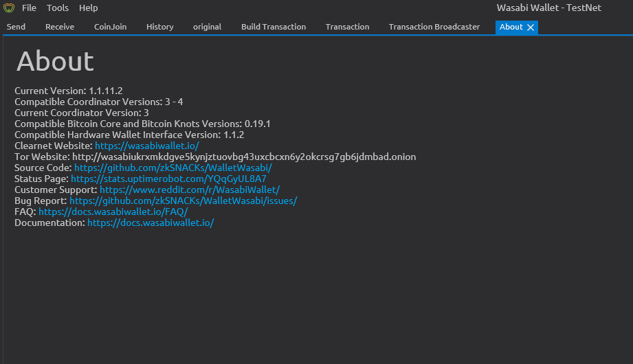This screenshot has height=364, width=633.
Task: Select the tab named original
Action: click(207, 27)
